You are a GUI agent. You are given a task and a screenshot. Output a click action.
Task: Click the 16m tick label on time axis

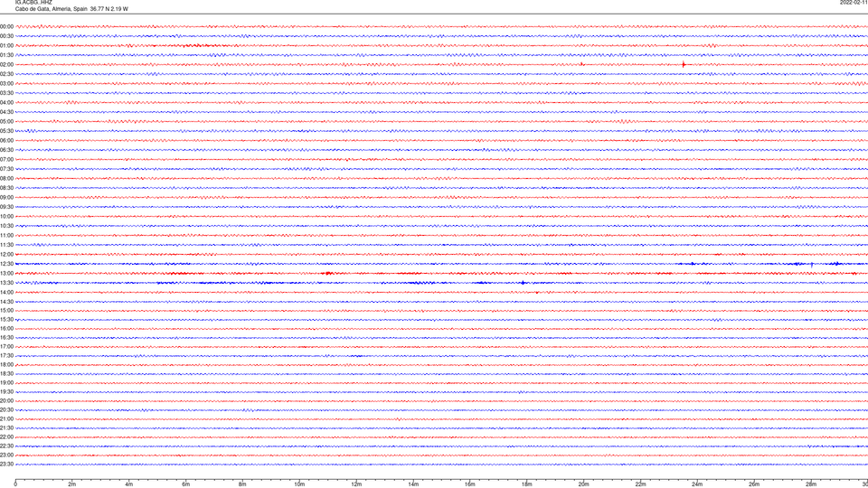(470, 484)
